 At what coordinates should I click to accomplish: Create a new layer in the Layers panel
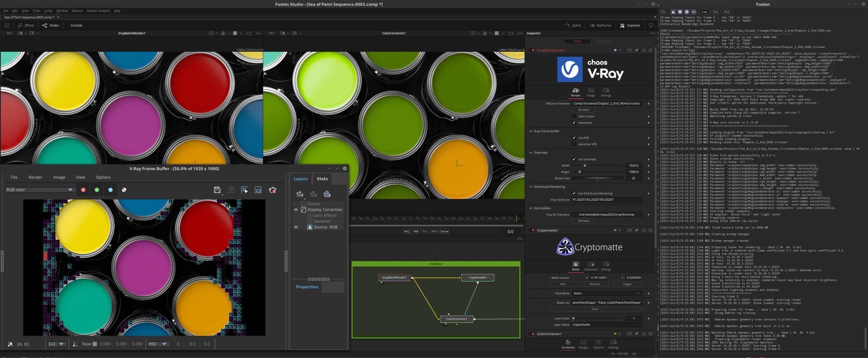pos(300,194)
